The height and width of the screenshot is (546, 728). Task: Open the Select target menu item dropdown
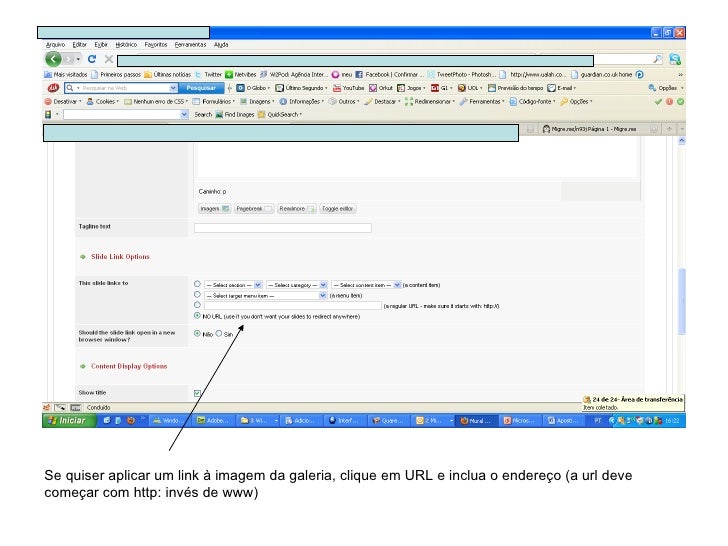(x=266, y=296)
